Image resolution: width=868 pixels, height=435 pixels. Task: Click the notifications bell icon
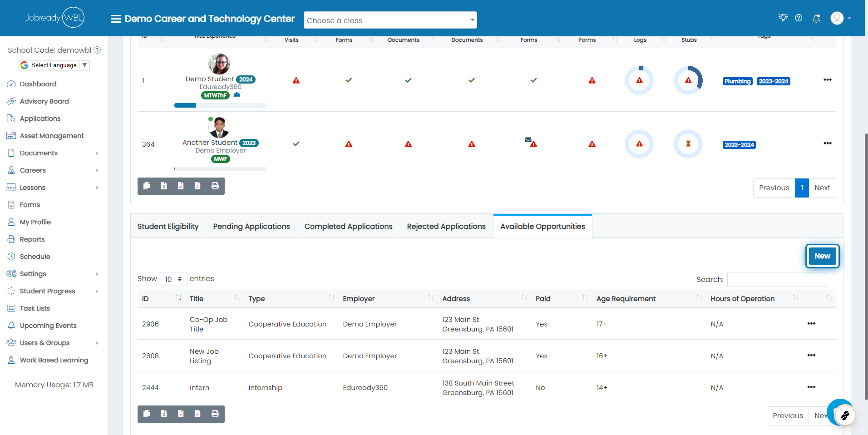816,18
